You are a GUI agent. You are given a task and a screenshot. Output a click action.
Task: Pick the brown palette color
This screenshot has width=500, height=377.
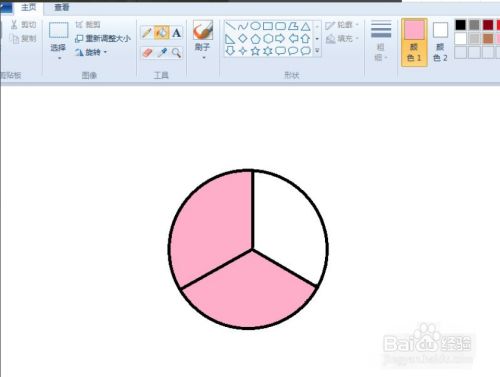point(488,38)
